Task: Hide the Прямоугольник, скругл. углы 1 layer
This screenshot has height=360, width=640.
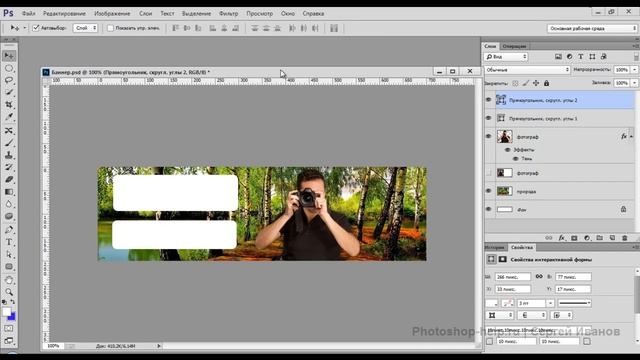Action: [x=489, y=118]
